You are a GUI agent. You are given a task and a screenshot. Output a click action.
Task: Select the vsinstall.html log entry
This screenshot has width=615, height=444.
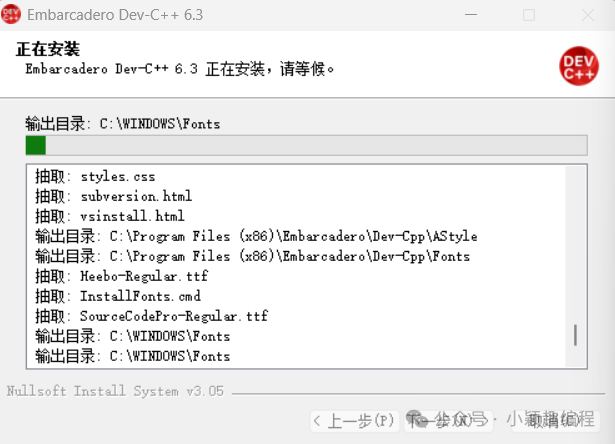(110, 216)
